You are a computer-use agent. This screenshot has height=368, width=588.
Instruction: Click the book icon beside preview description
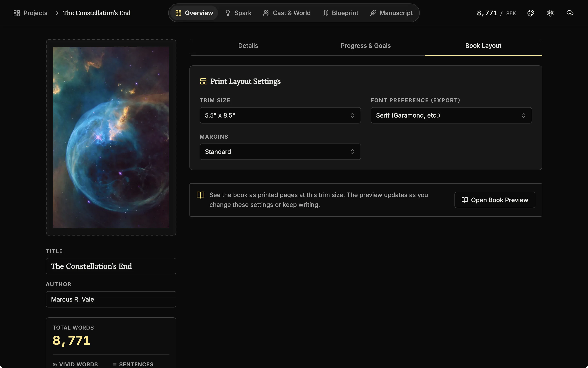point(200,195)
